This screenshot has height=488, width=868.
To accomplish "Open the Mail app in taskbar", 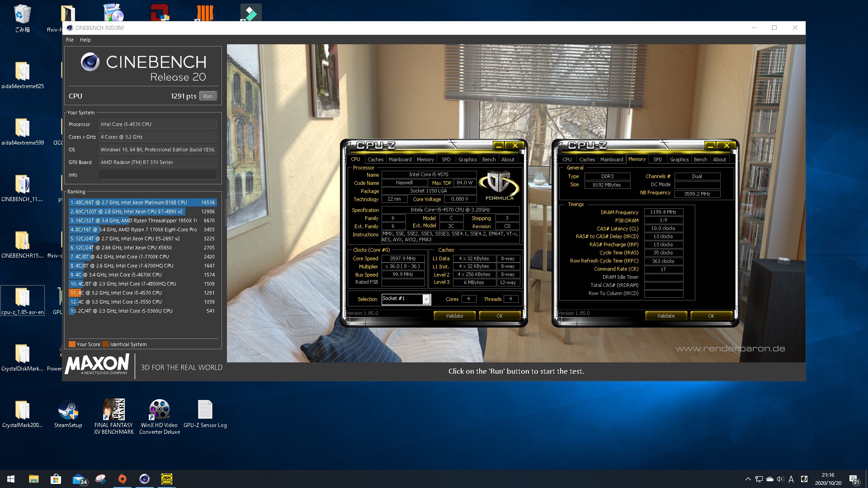I will [79, 479].
